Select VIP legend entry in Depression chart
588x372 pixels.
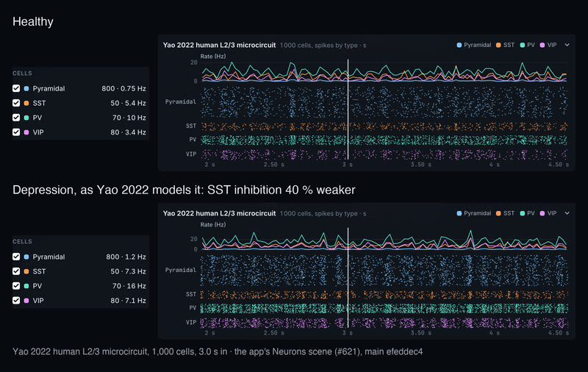(548, 213)
